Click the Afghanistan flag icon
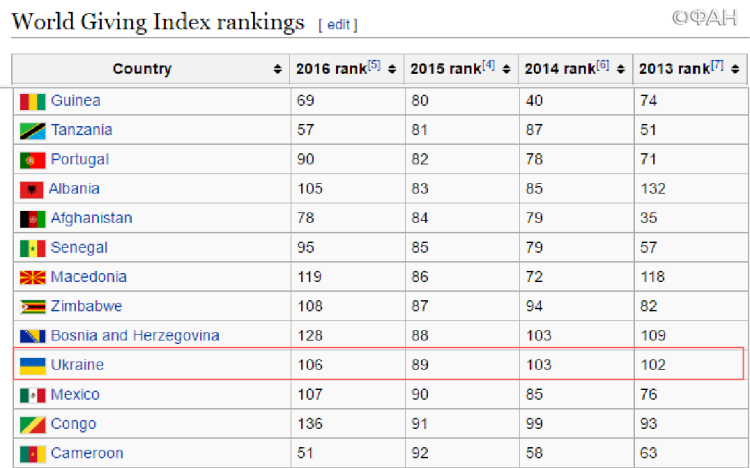The image size is (750, 468). [x=32, y=218]
